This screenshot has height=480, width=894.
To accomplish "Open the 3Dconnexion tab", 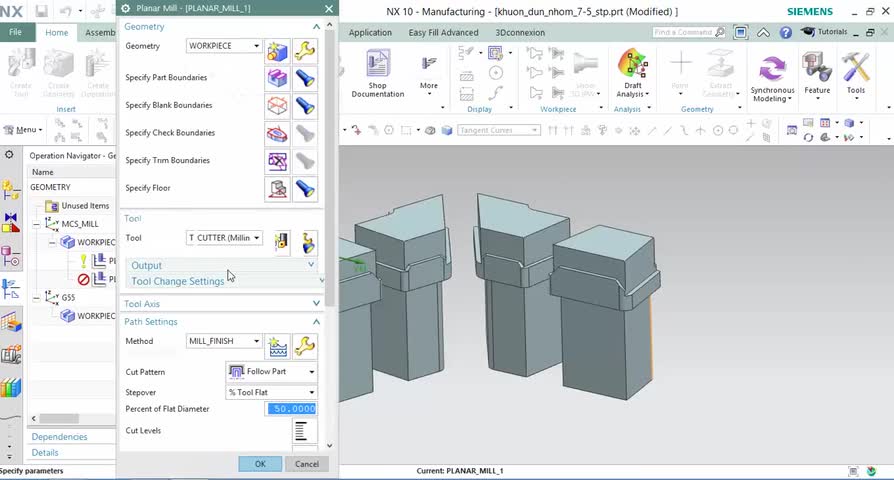I will click(x=519, y=32).
